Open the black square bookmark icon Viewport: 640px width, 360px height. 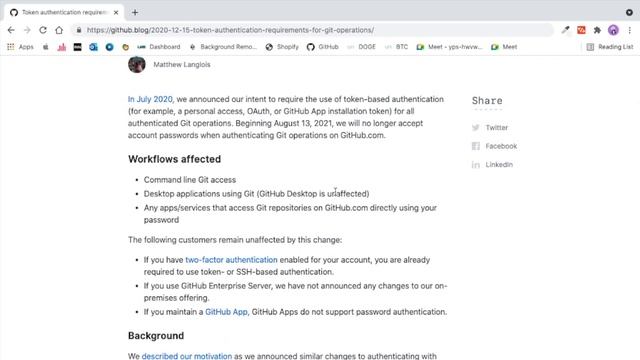pos(78,47)
